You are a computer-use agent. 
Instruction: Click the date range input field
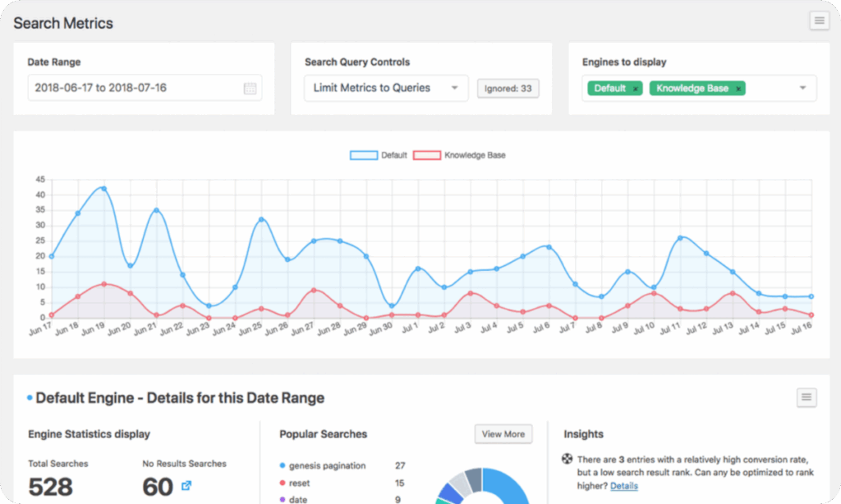[x=145, y=88]
